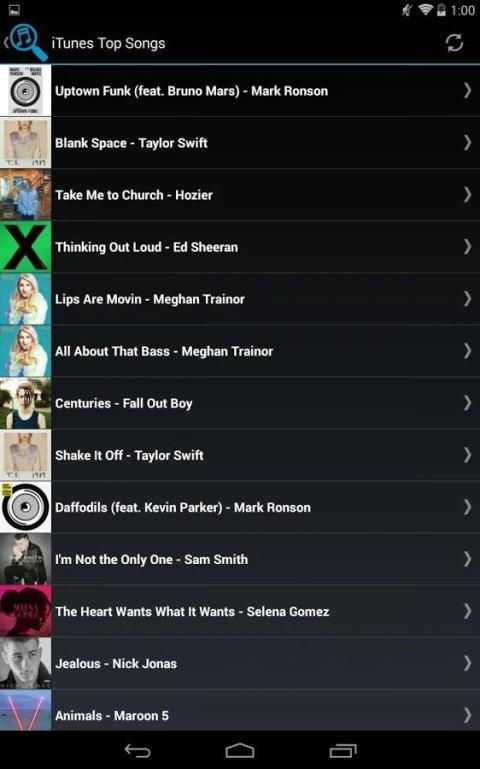Select All About That Bass - Meghan Trainor
480x769 pixels.
(240, 351)
